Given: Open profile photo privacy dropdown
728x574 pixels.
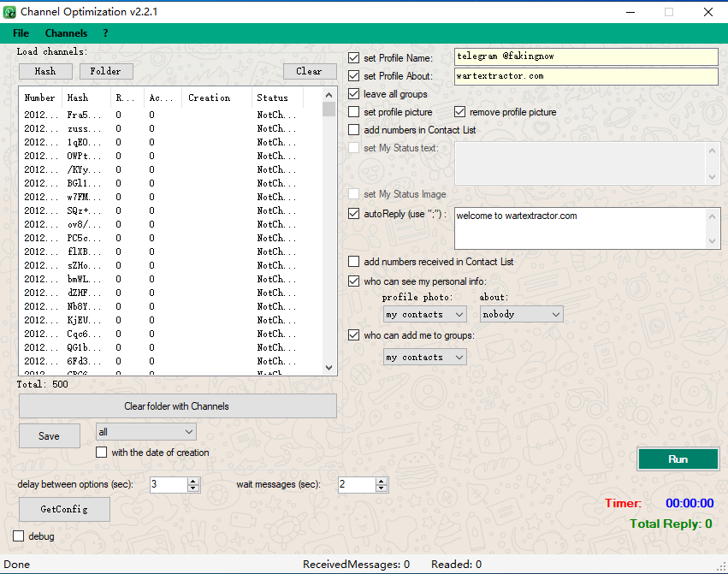Looking at the screenshot, I should pyautogui.click(x=424, y=314).
